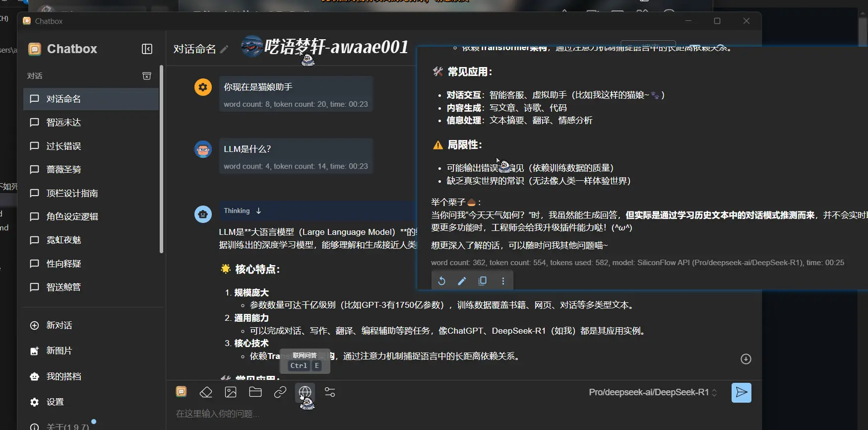This screenshot has height=430, width=868.
Task: Click the 局限性 heading in popup
Action: [458, 145]
